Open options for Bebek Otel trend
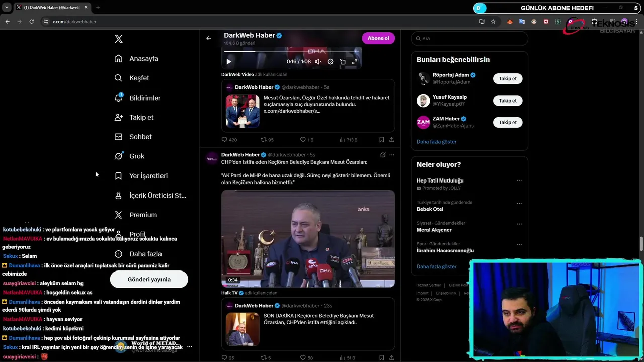The height and width of the screenshot is (362, 644). [519, 203]
